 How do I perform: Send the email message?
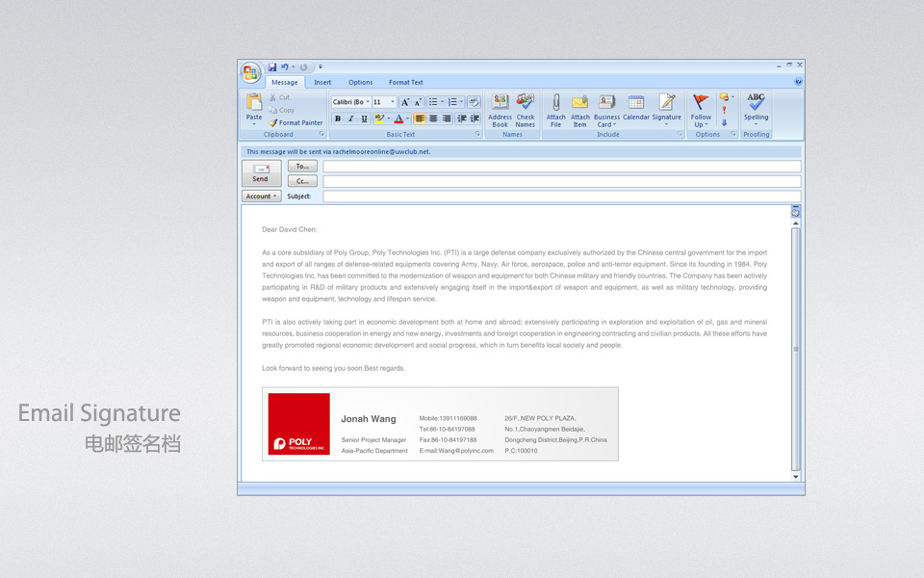click(261, 173)
